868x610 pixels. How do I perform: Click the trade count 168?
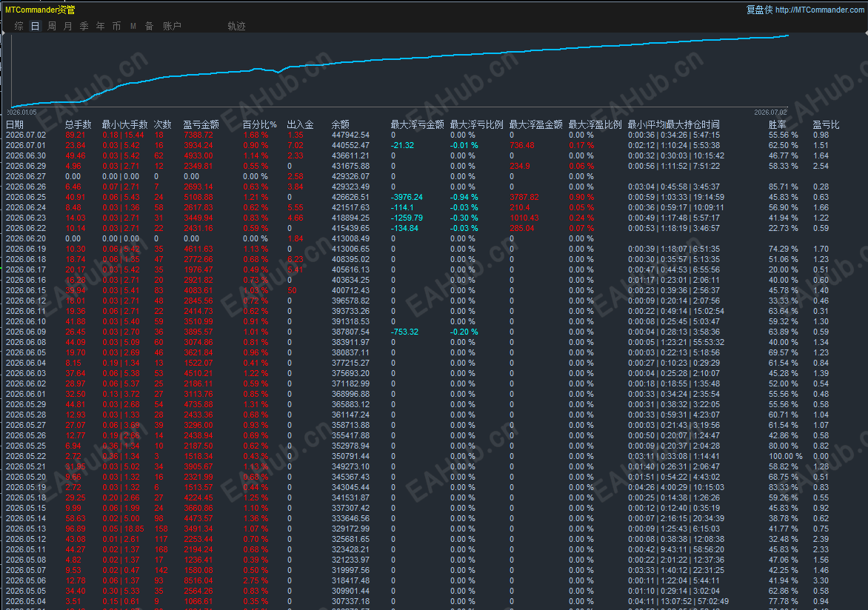click(161, 549)
